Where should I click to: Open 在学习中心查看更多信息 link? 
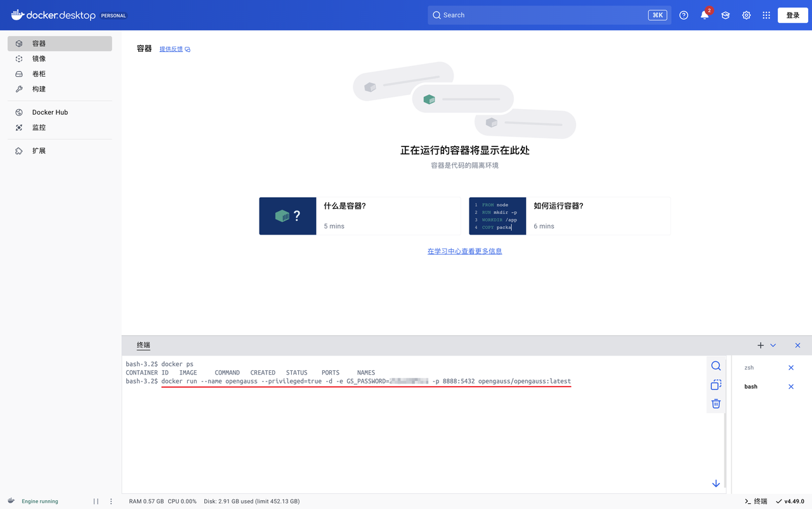pyautogui.click(x=464, y=251)
